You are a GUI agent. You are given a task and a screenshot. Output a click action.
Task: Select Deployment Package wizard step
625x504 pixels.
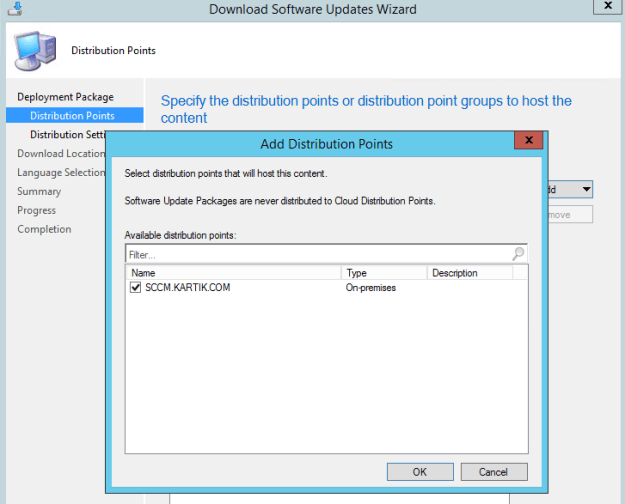65,97
